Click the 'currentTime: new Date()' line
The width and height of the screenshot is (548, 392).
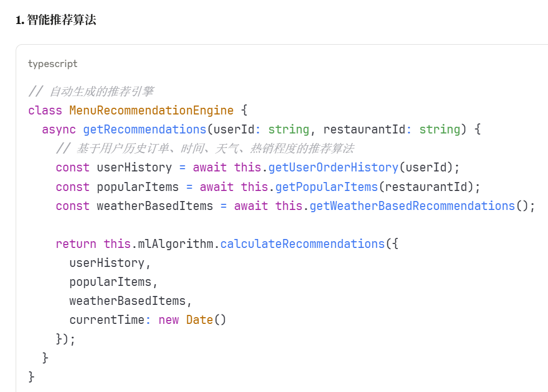pos(148,319)
